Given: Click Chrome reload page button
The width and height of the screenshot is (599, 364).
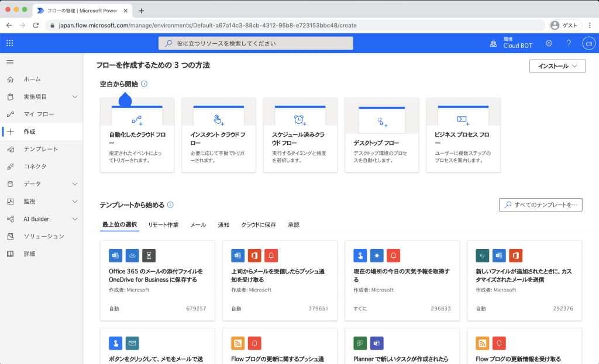Looking at the screenshot, I should pos(36,26).
